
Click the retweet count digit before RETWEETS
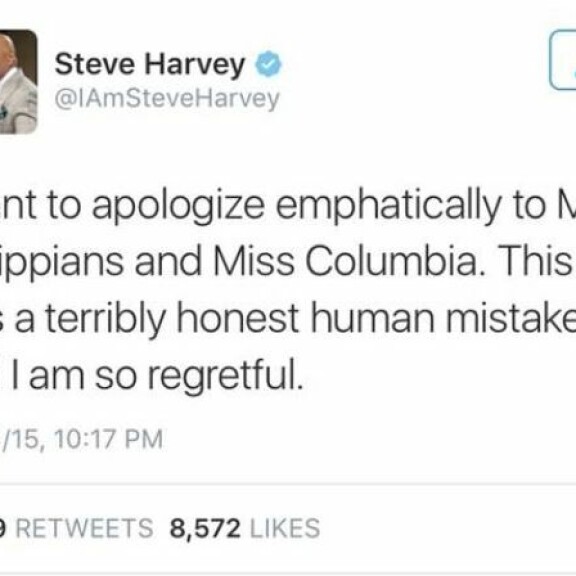point(3,529)
